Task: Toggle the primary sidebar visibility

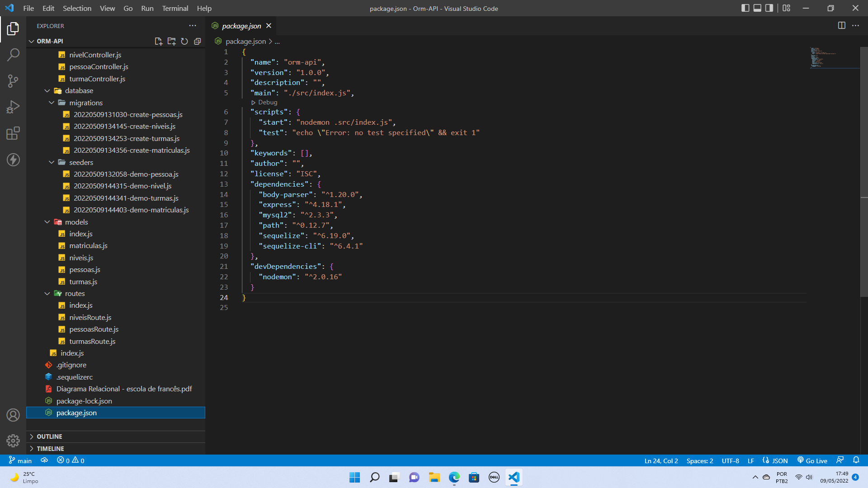Action: 745,8
